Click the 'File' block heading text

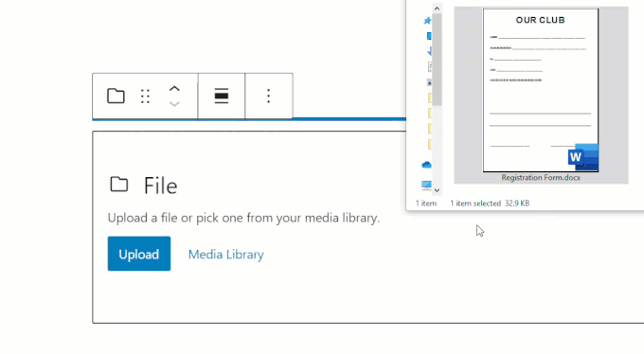161,186
